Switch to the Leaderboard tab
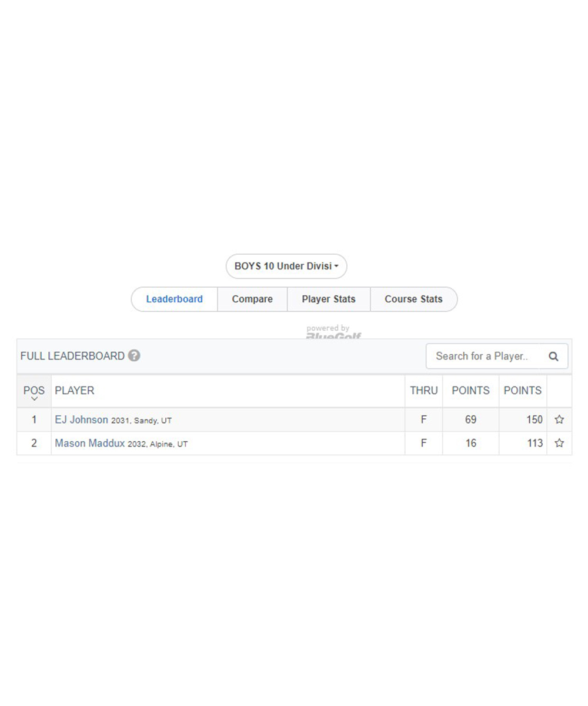Image resolution: width=588 pixels, height=706 pixels. [175, 299]
